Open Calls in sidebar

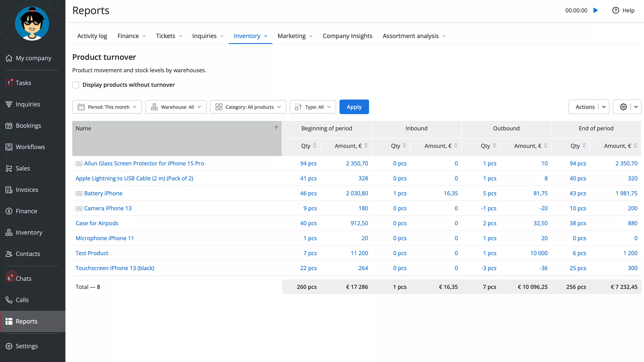[x=22, y=300]
